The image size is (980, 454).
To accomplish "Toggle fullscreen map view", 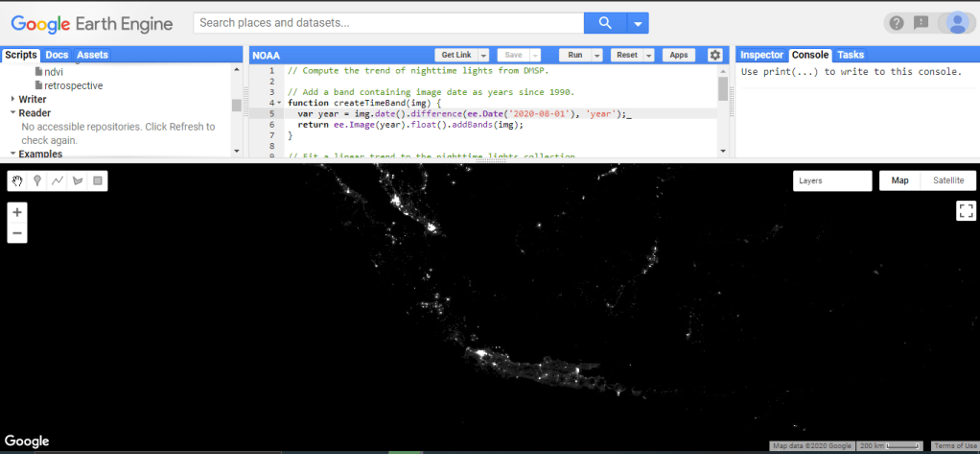I will [x=966, y=211].
